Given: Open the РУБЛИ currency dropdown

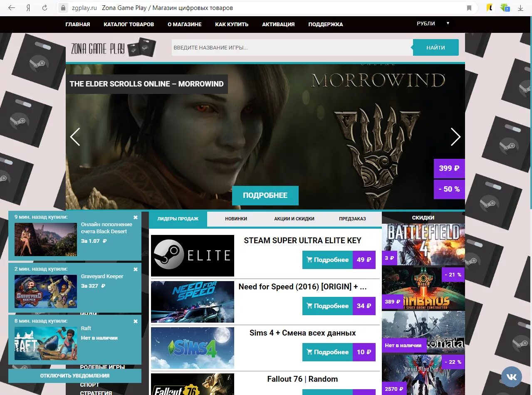Looking at the screenshot, I should tap(433, 24).
